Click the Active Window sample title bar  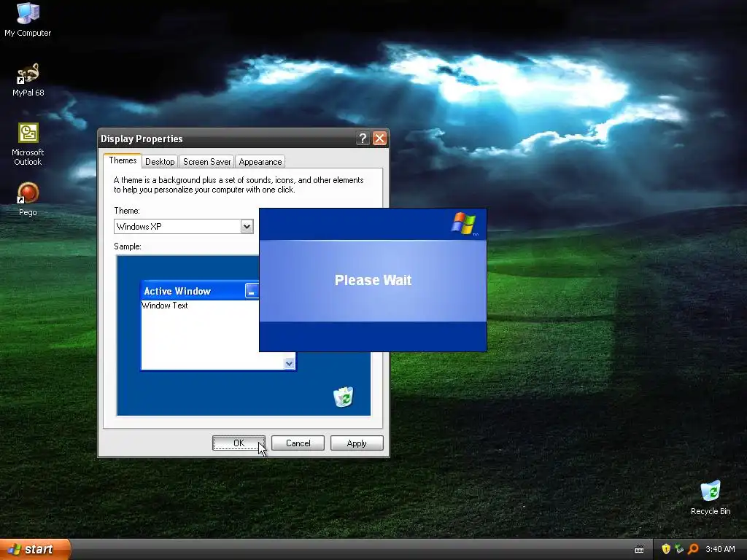(200, 291)
